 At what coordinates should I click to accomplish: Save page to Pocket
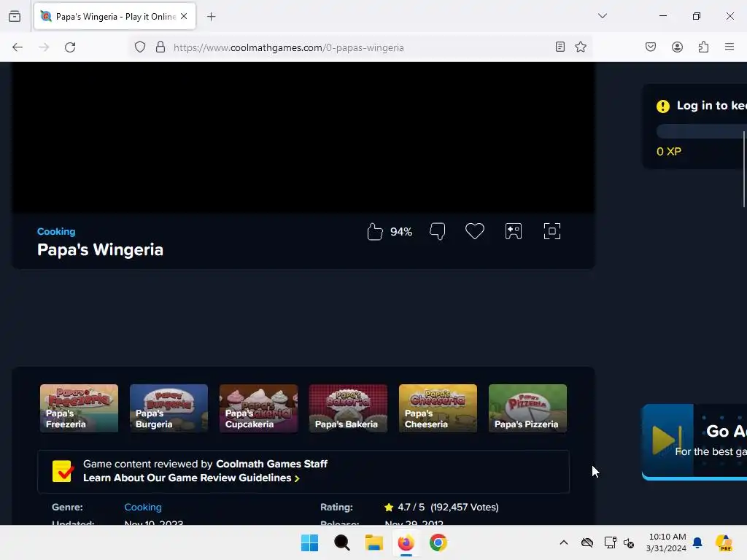[x=651, y=47]
